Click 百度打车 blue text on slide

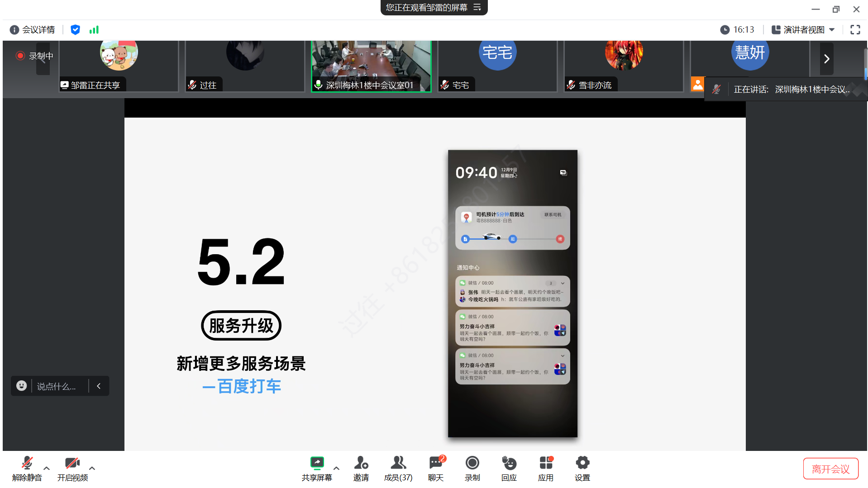tap(249, 386)
